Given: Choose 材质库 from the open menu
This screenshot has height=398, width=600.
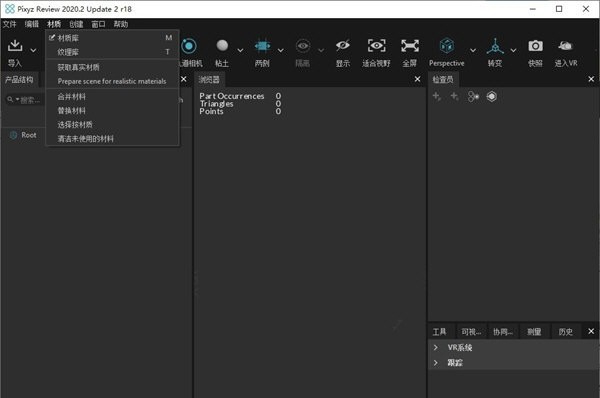Looking at the screenshot, I should tap(112, 38).
